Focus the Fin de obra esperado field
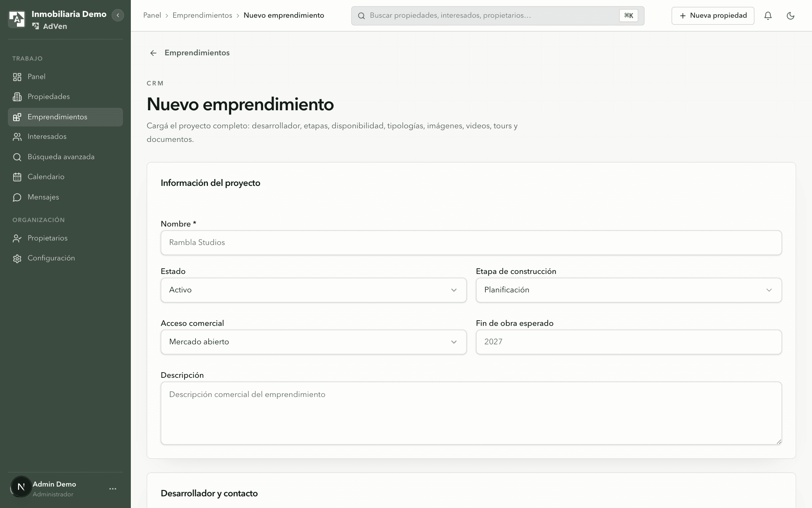Image resolution: width=812 pixels, height=508 pixels. tap(629, 342)
